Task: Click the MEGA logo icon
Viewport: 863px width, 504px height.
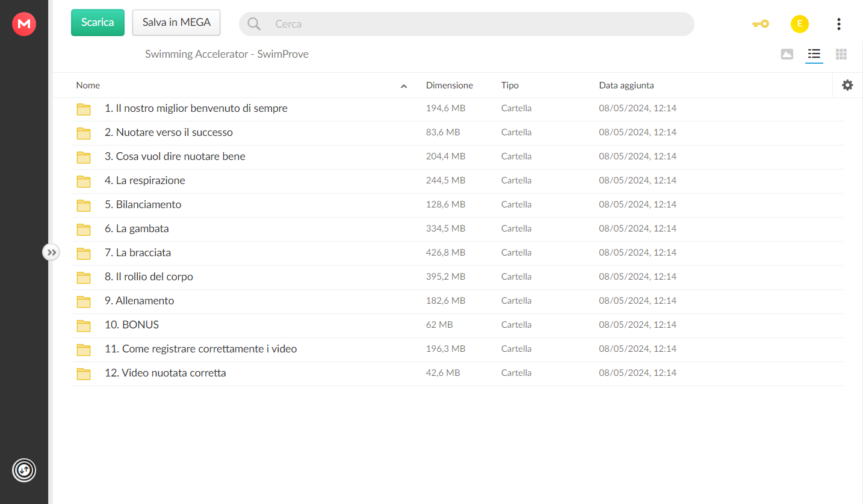Action: click(x=24, y=24)
